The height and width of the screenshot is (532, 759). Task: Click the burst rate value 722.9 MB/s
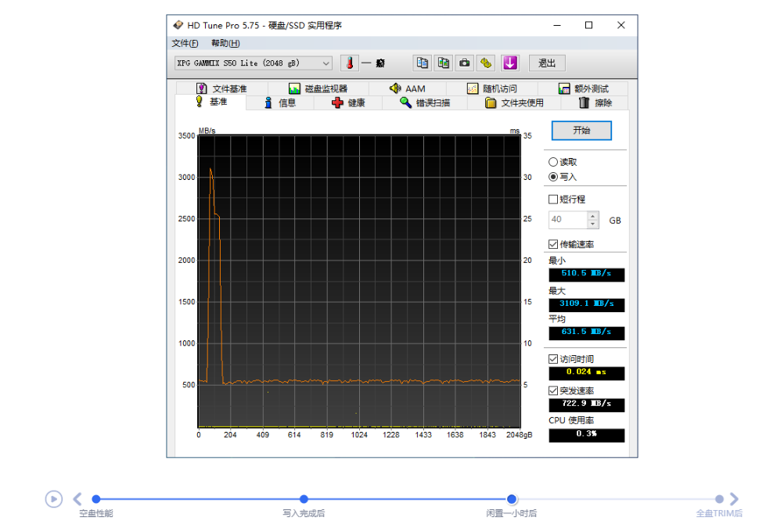pyautogui.click(x=586, y=404)
